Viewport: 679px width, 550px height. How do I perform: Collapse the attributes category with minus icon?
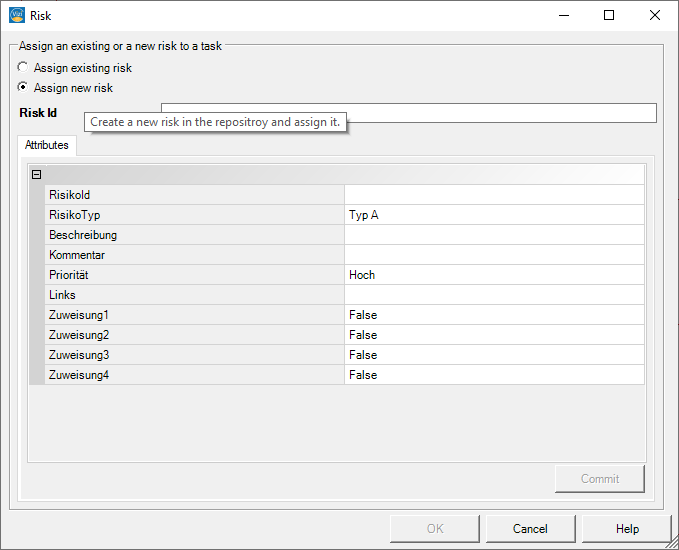tap(37, 175)
